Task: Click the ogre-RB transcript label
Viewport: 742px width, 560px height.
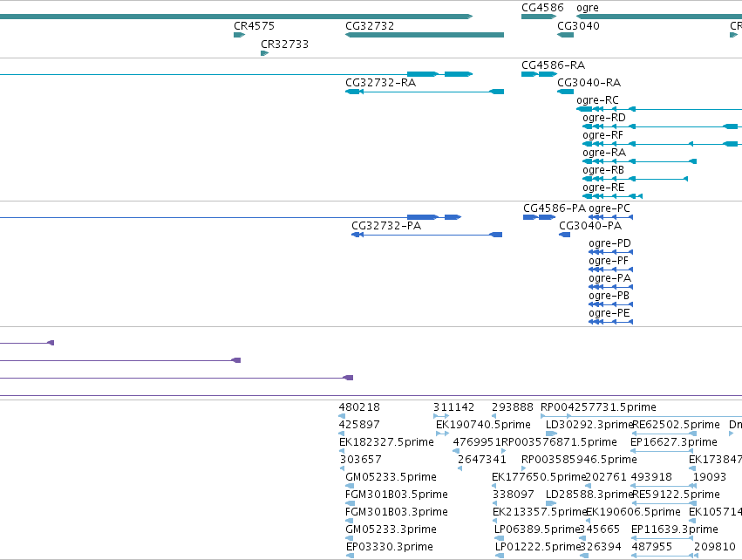Action: [x=603, y=170]
